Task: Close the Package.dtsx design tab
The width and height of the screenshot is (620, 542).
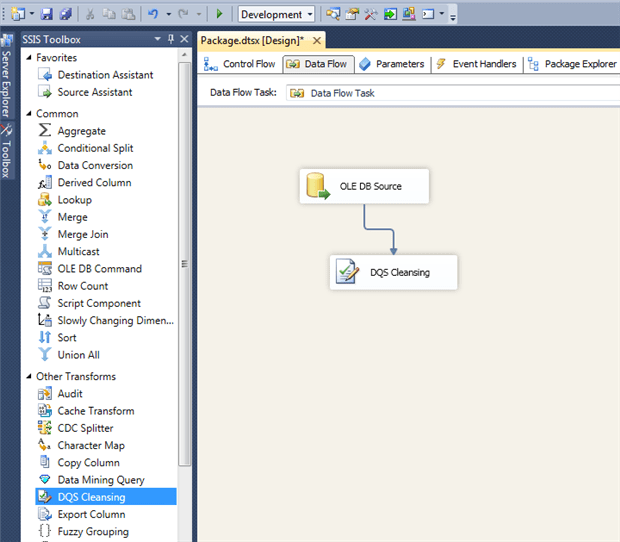Action: pyautogui.click(x=317, y=41)
